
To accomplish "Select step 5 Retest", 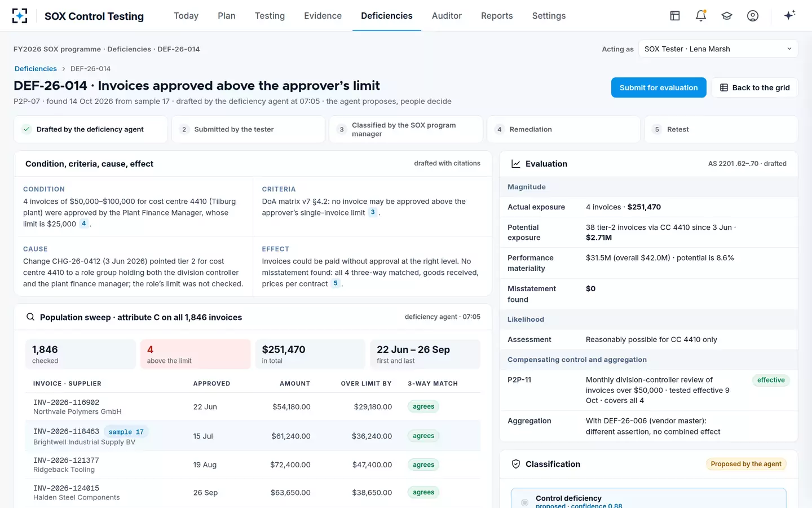I will 721,129.
